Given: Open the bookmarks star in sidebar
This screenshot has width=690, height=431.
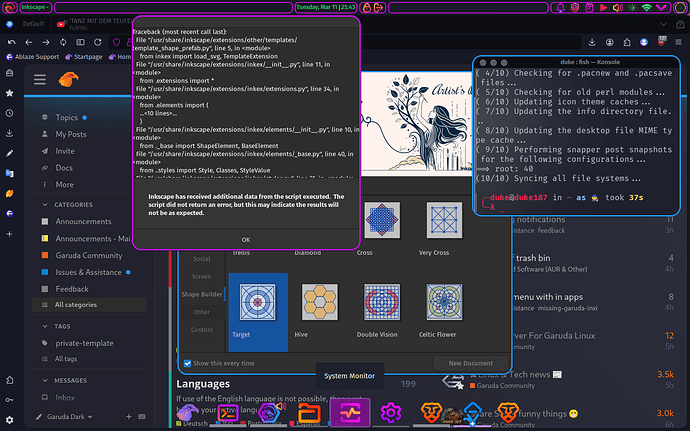Looking at the screenshot, I should click(x=9, y=93).
